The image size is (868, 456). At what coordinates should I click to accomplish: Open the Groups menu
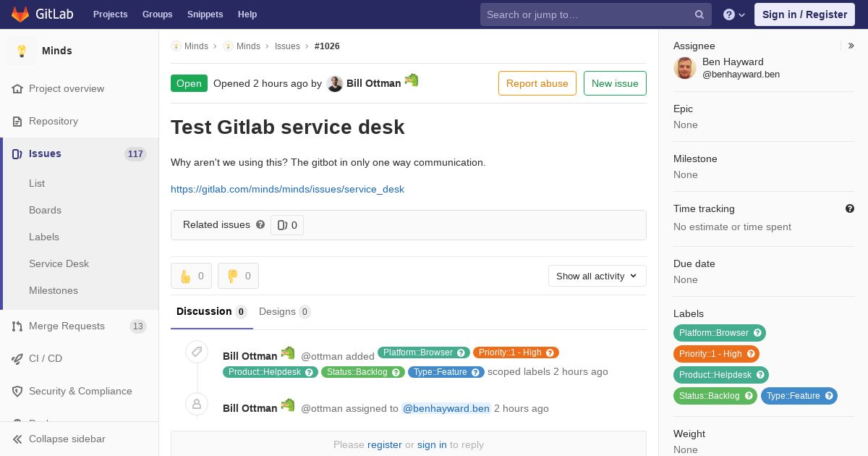click(157, 14)
